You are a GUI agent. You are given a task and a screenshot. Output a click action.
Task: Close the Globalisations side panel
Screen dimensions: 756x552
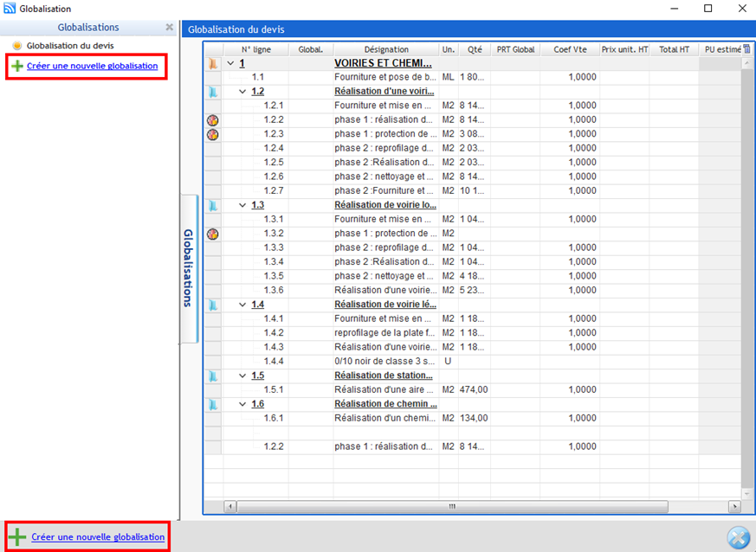[170, 28]
